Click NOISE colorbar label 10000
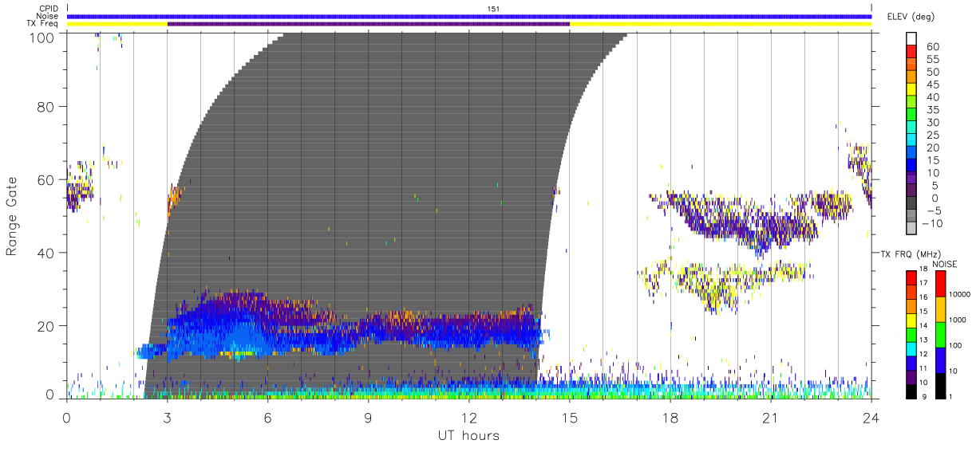The width and height of the screenshot is (980, 452). (x=960, y=295)
